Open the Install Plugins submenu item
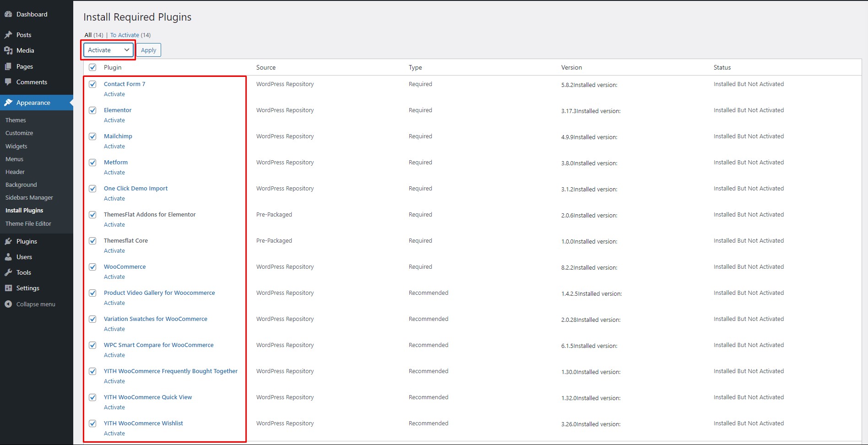 click(24, 210)
